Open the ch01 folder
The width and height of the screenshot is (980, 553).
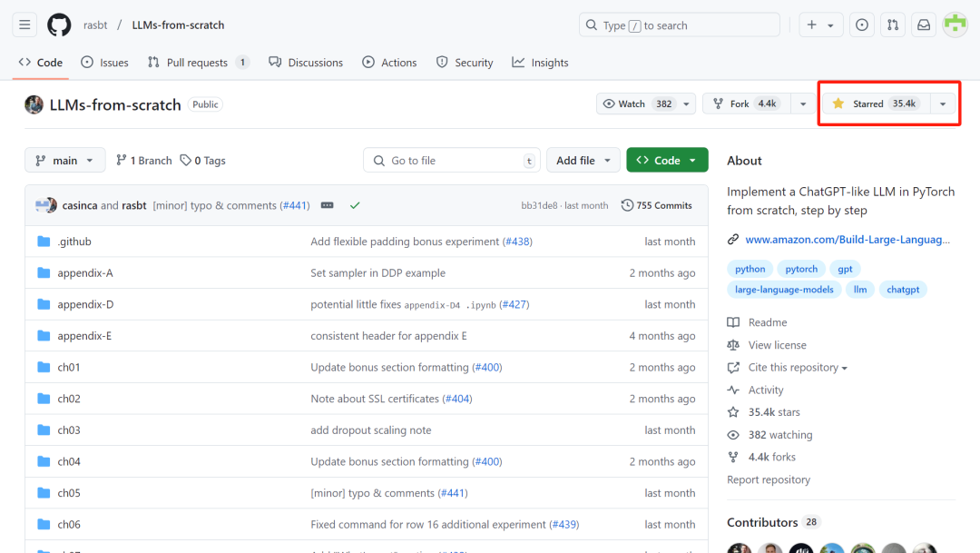point(69,367)
